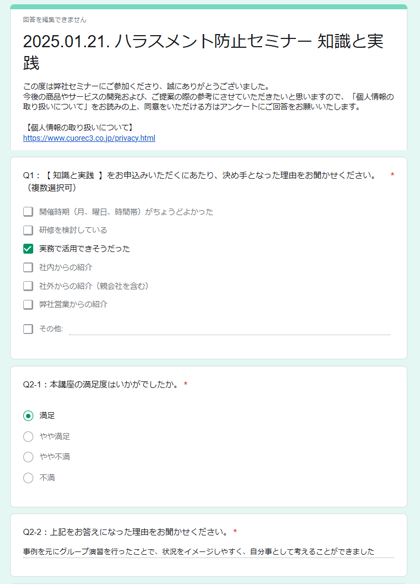Click the Q2-2 reason answer text field
Viewport: 420px width, 585px height.
coord(209,552)
